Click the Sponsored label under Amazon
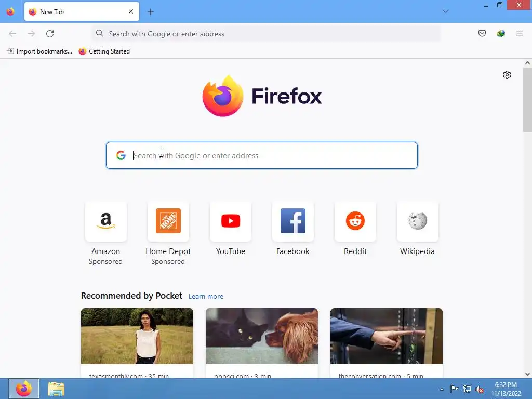This screenshot has width=532, height=399. click(105, 262)
